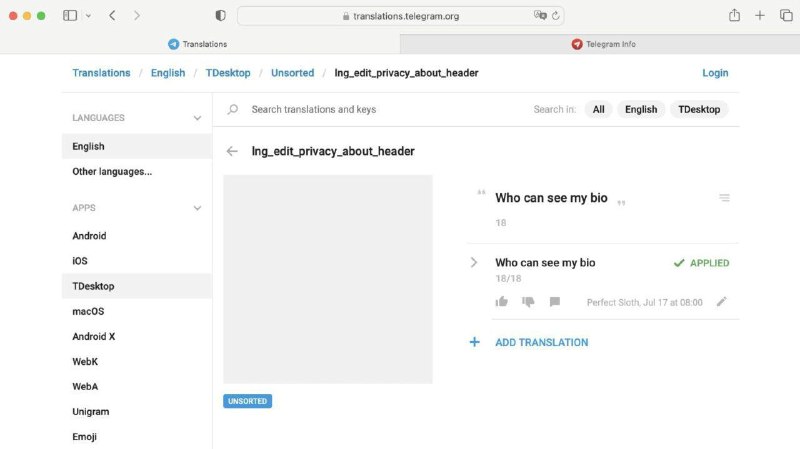This screenshot has width=800, height=449.
Task: Dislike the translation with thumbs down
Action: (x=528, y=302)
